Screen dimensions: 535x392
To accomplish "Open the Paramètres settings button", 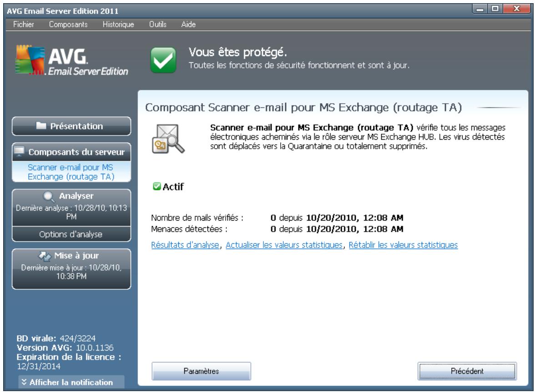I will tap(201, 371).
